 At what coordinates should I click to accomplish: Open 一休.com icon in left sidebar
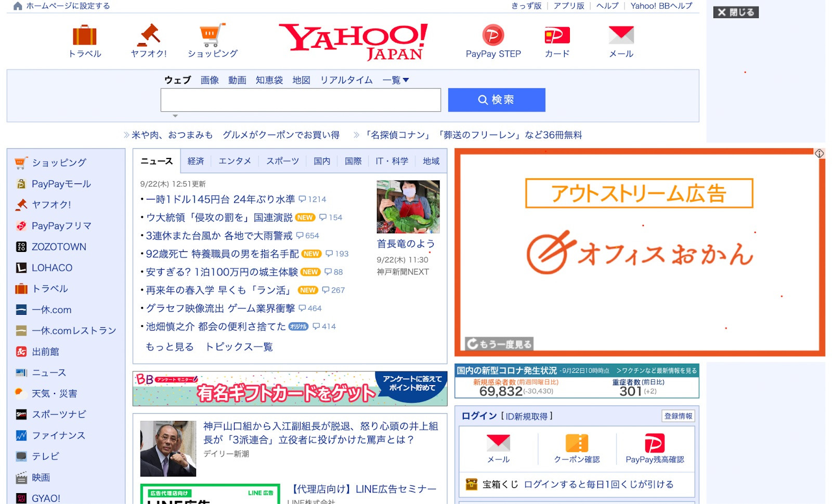click(21, 310)
